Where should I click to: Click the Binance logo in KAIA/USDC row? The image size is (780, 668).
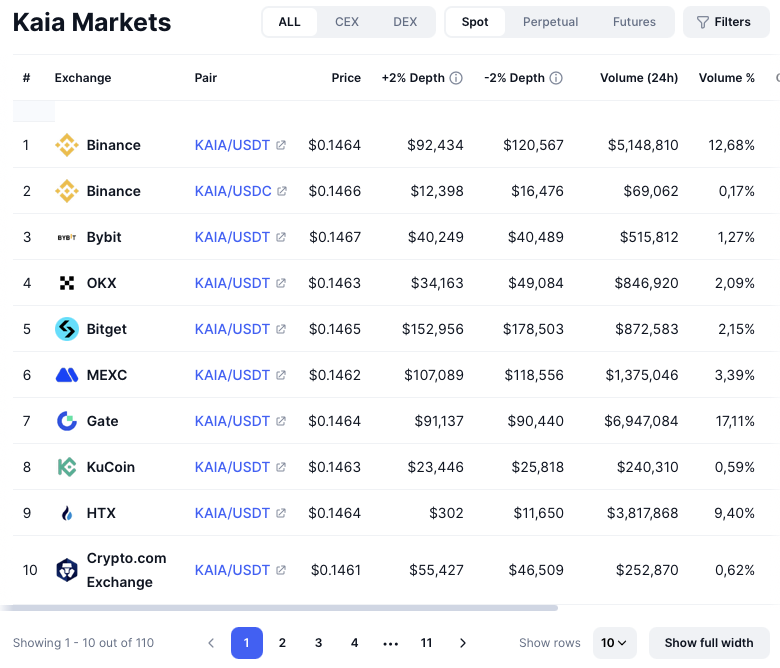(x=67, y=191)
